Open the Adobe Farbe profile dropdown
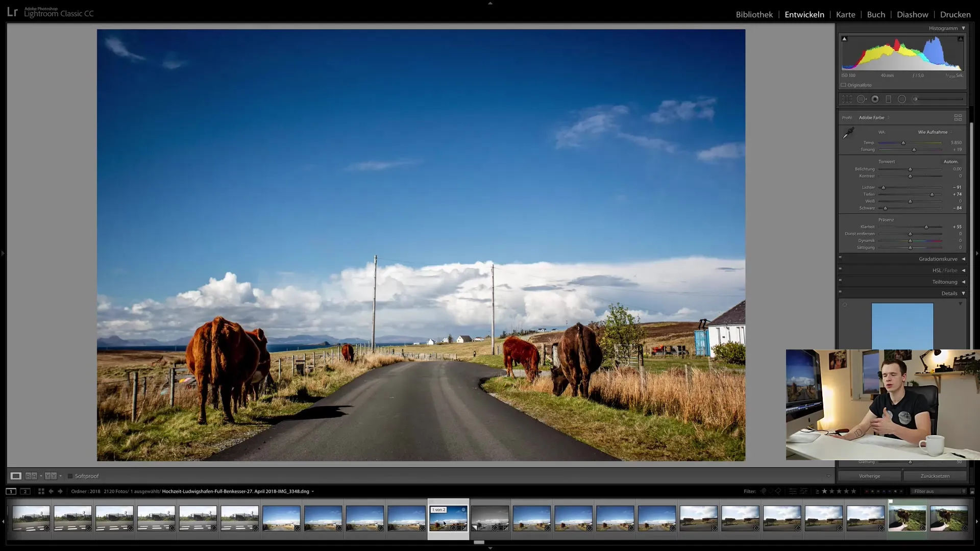The height and width of the screenshot is (551, 980). 874,118
